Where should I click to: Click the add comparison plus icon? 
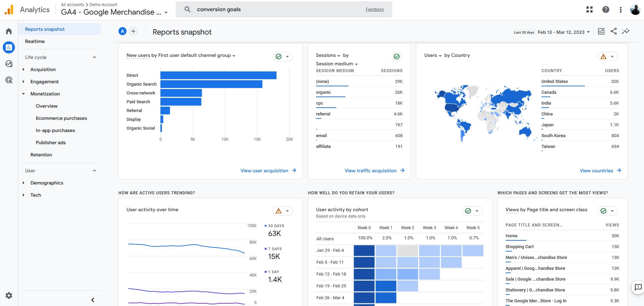[x=133, y=31]
